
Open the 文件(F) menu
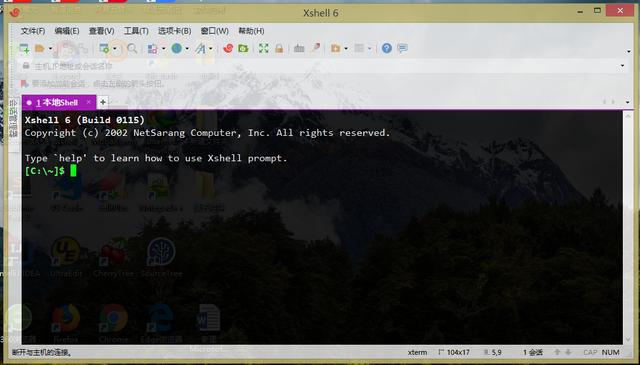point(33,31)
